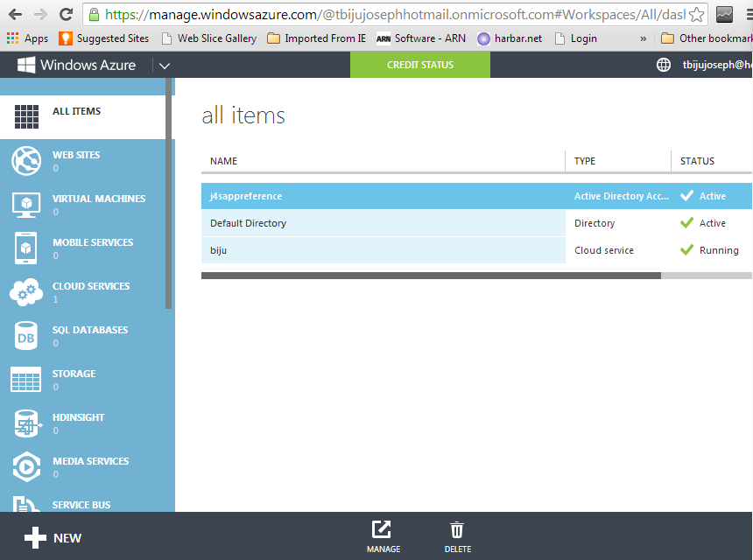Select SQL DATABASES sidebar label
Viewport: 753px width, 560px height.
[x=90, y=330]
